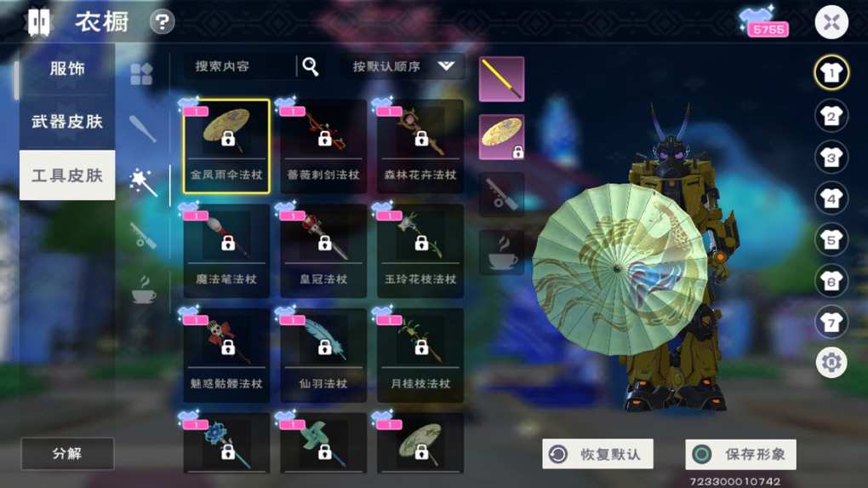Click the 分解 button
This screenshot has height=488, width=868.
(x=67, y=454)
